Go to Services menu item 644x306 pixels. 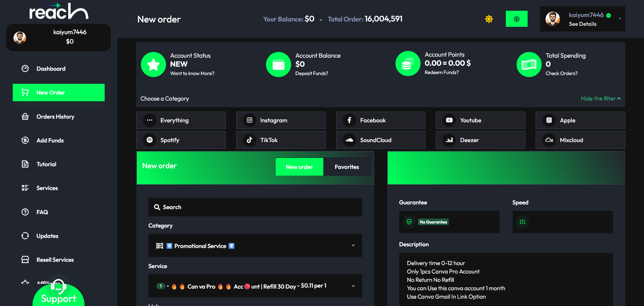point(59,188)
